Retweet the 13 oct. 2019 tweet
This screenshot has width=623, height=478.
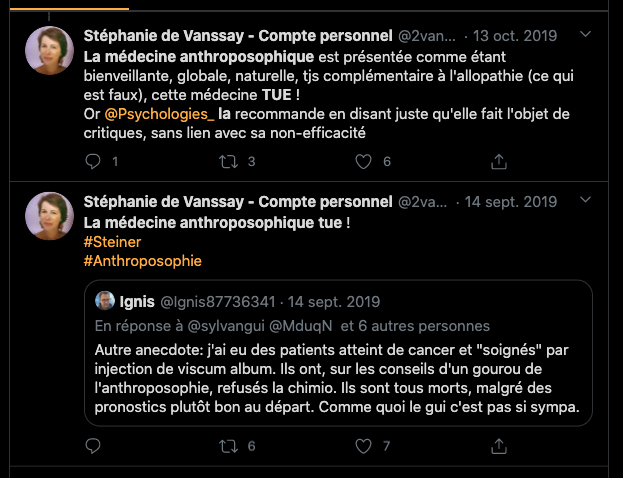(228, 161)
